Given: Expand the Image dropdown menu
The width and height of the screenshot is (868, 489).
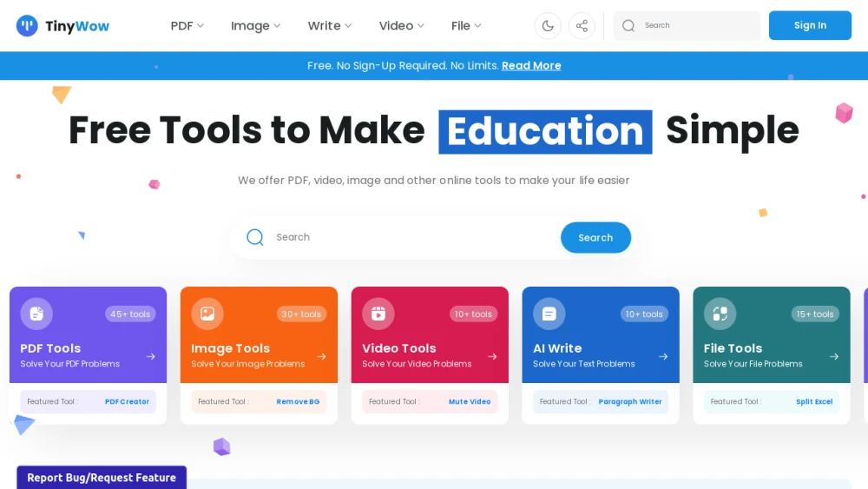Looking at the screenshot, I should [256, 25].
